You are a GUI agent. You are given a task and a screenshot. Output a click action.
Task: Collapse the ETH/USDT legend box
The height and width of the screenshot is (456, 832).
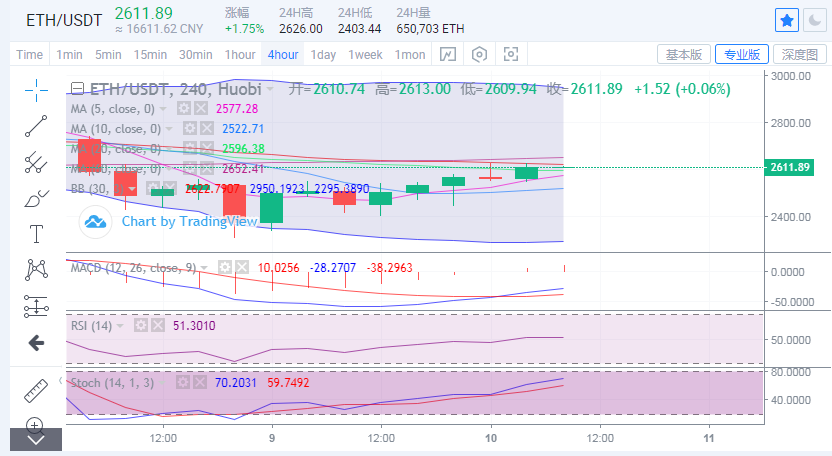click(x=77, y=89)
